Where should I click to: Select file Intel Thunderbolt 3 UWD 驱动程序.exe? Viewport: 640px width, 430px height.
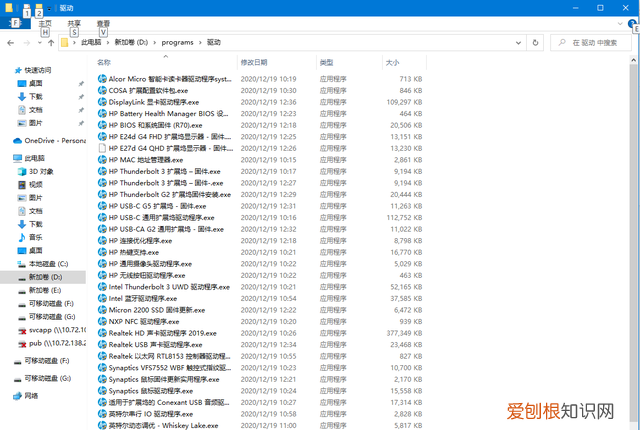tap(169, 287)
